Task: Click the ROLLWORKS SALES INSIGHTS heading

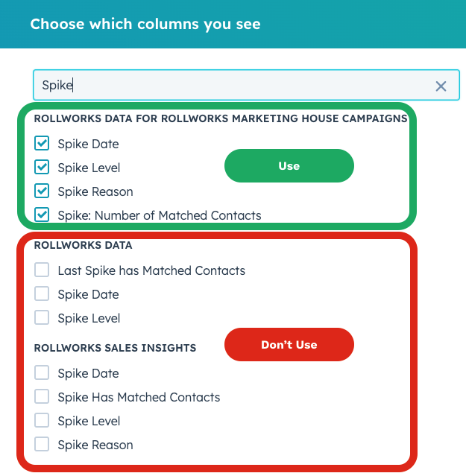Action: [x=115, y=348]
